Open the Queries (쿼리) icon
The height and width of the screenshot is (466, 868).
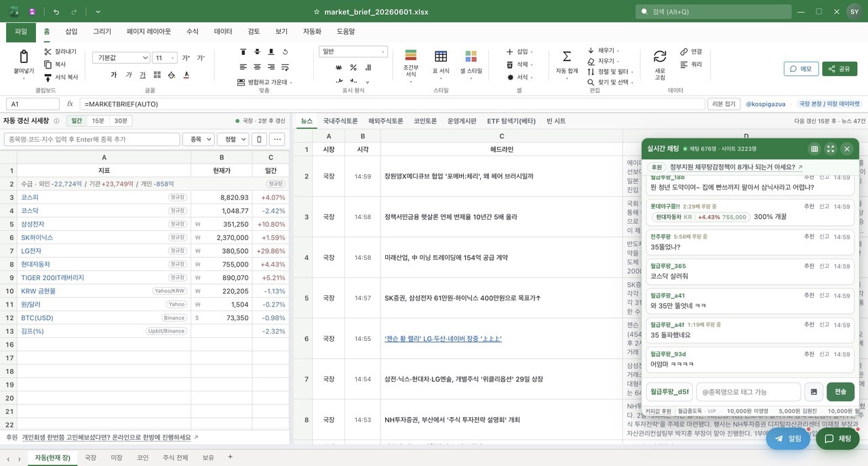click(x=684, y=64)
